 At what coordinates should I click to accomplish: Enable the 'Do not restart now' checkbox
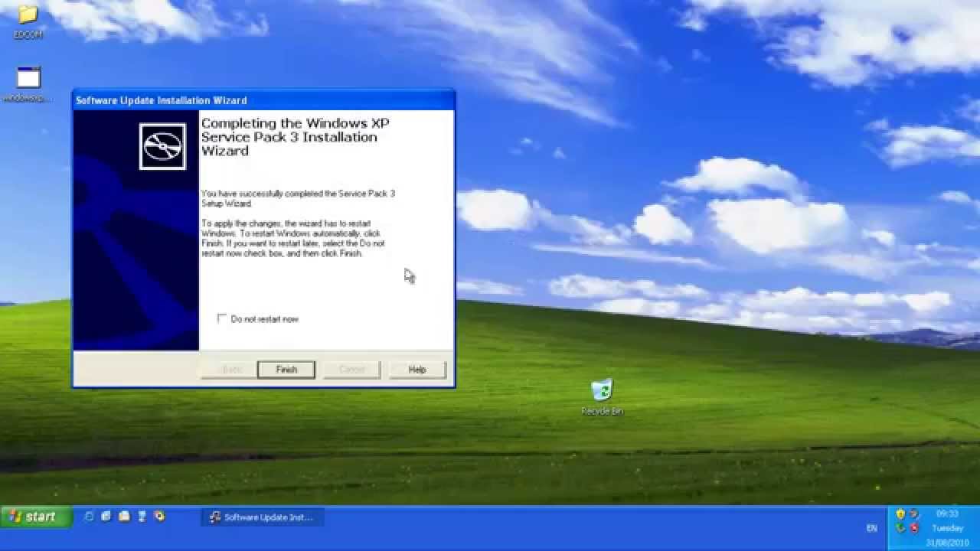point(222,318)
